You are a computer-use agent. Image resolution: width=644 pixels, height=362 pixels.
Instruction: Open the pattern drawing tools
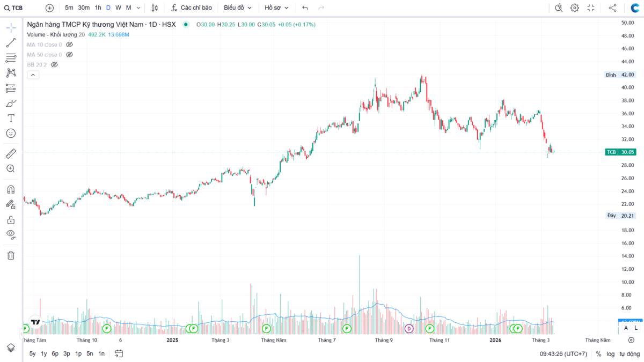coord(11,73)
